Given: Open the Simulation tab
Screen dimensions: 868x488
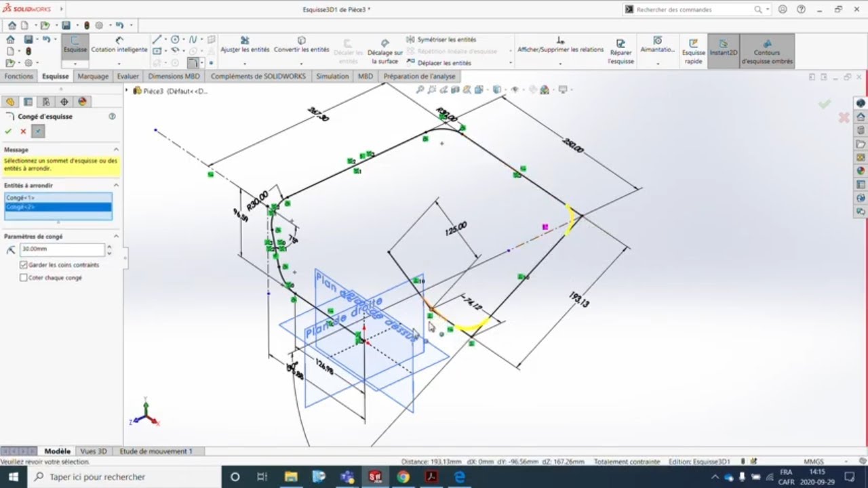Looking at the screenshot, I should click(x=332, y=77).
